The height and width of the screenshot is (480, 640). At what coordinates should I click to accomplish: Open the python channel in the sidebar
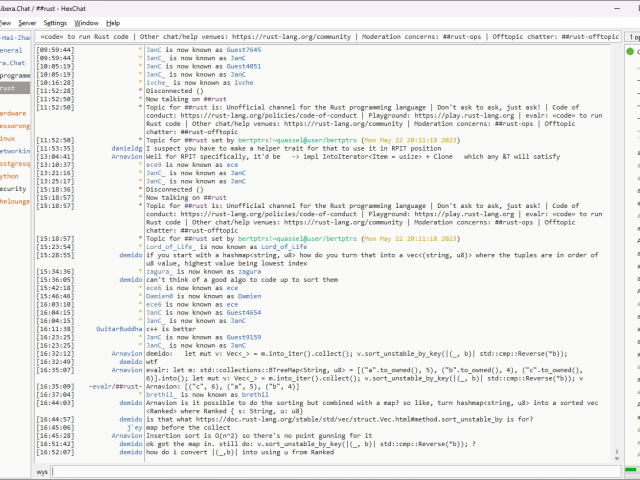9,175
